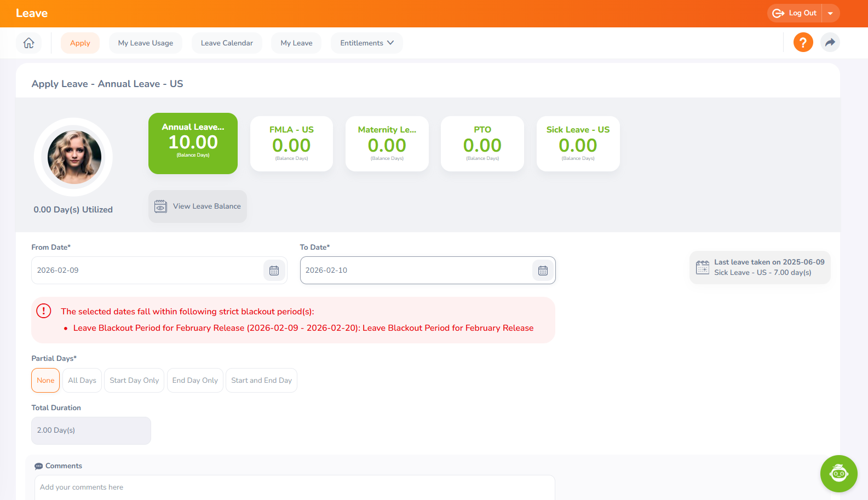Select None partial days option
The height and width of the screenshot is (500, 868).
pyautogui.click(x=45, y=381)
